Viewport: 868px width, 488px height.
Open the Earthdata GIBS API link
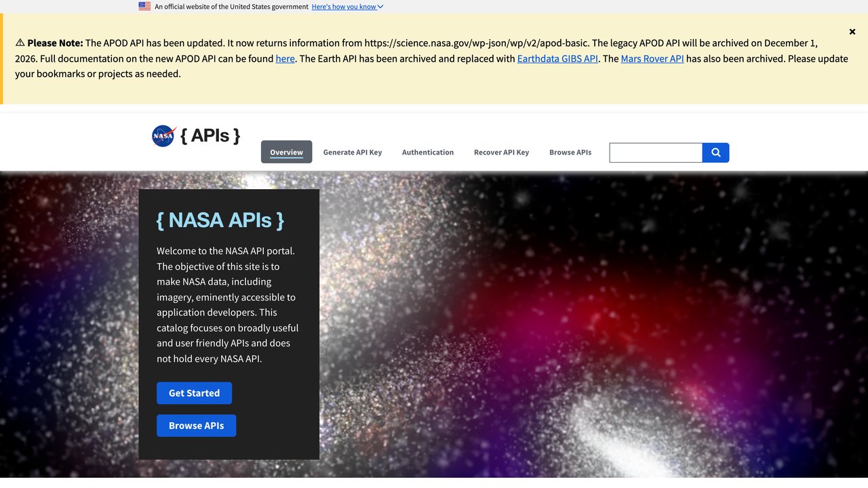tap(557, 58)
